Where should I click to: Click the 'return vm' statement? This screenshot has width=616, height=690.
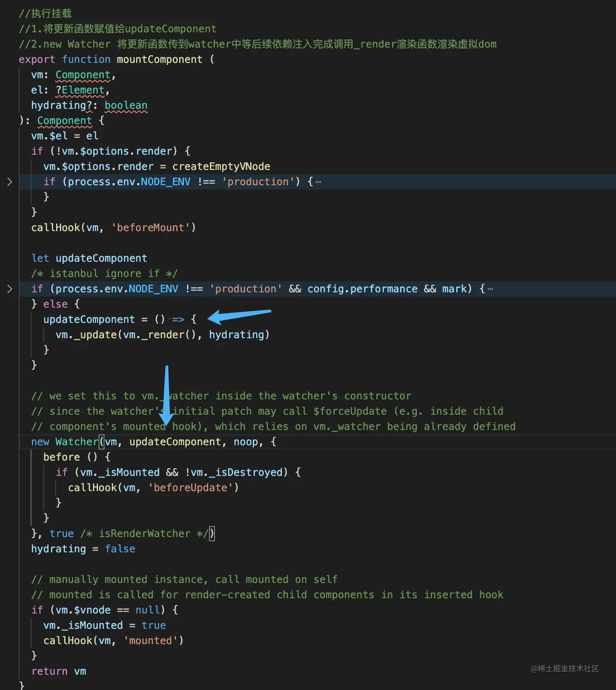coord(59,671)
